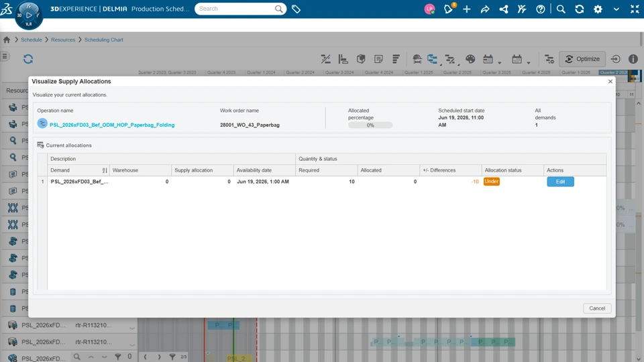Open the first calendar toolbar dropdown arrow

pyautogui.click(x=499, y=63)
